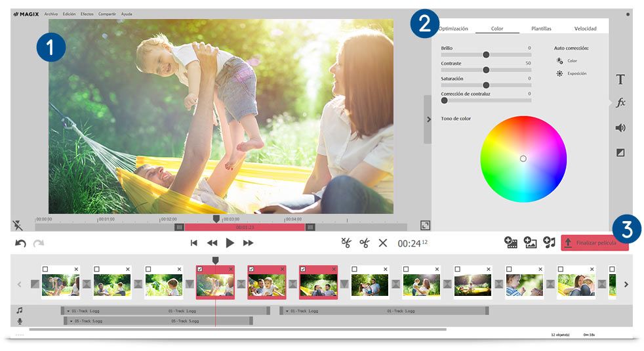This screenshot has width=644, height=351.
Task: Pick a hue on the color wheel
Action: [523, 159]
